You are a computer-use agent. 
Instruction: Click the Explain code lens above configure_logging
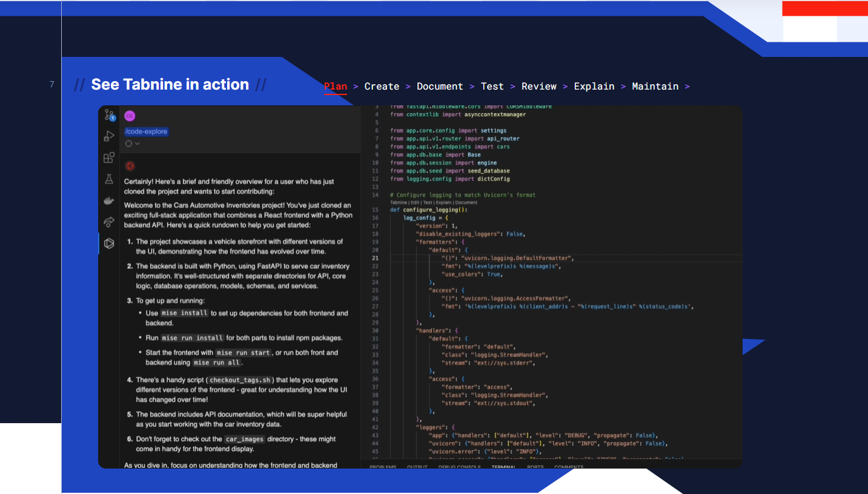pos(443,203)
